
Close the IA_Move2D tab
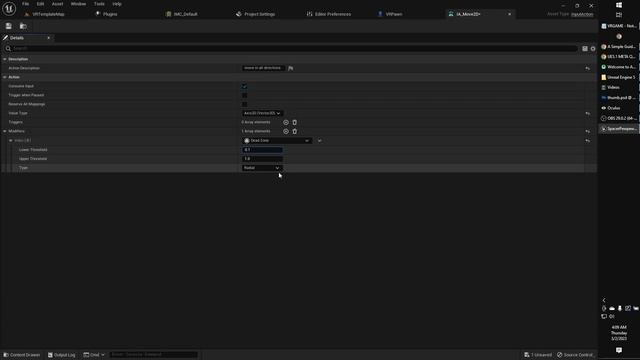click(509, 14)
